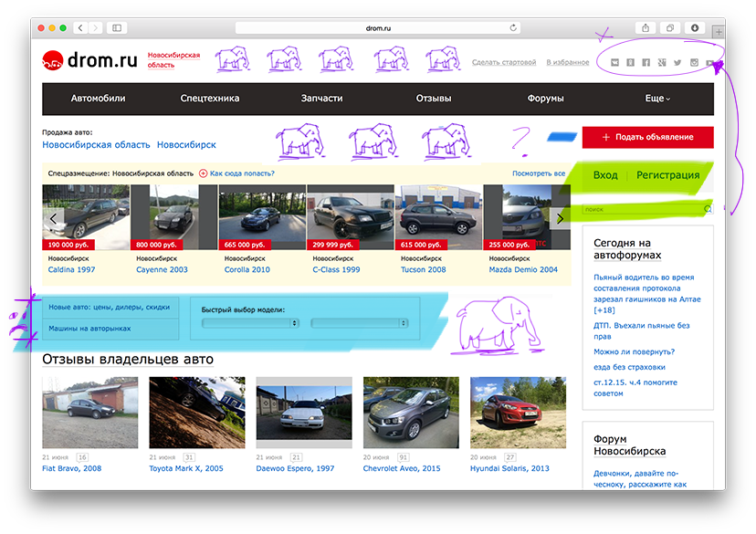Toggle the Safari sidebar button

click(117, 28)
